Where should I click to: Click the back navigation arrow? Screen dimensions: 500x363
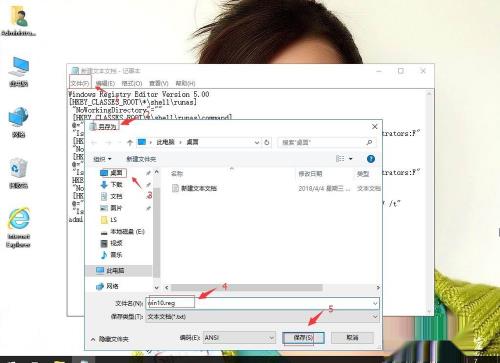click(x=94, y=143)
